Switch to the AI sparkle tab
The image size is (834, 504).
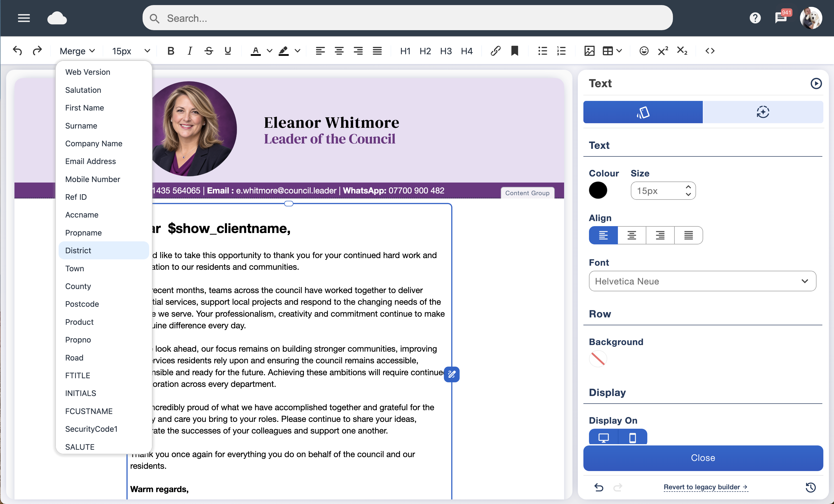763,112
